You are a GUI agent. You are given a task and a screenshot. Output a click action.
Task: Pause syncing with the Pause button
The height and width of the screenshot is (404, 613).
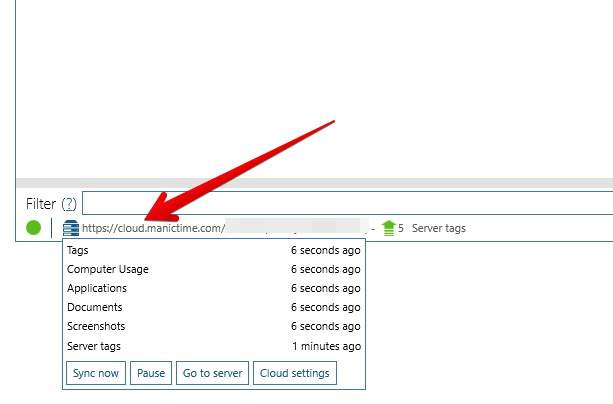tap(151, 373)
